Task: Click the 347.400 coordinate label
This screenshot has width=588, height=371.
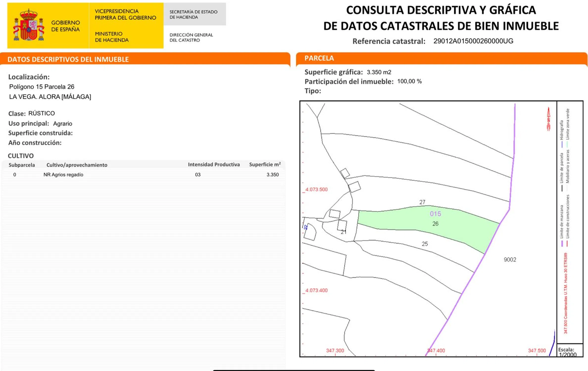Action: coord(436,350)
